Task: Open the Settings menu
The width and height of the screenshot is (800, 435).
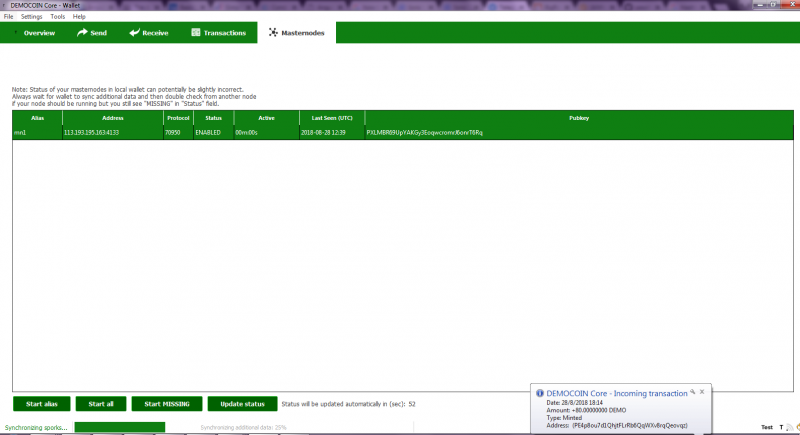Action: point(32,16)
